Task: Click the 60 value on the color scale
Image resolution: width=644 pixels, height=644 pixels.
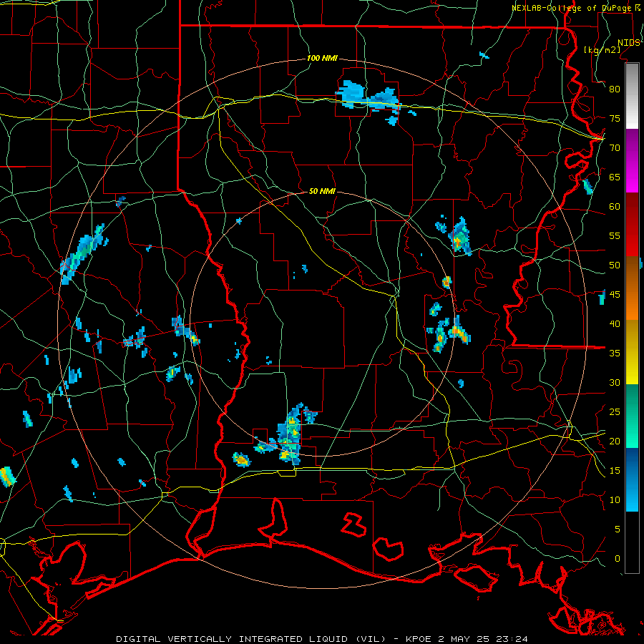Action: coord(615,206)
